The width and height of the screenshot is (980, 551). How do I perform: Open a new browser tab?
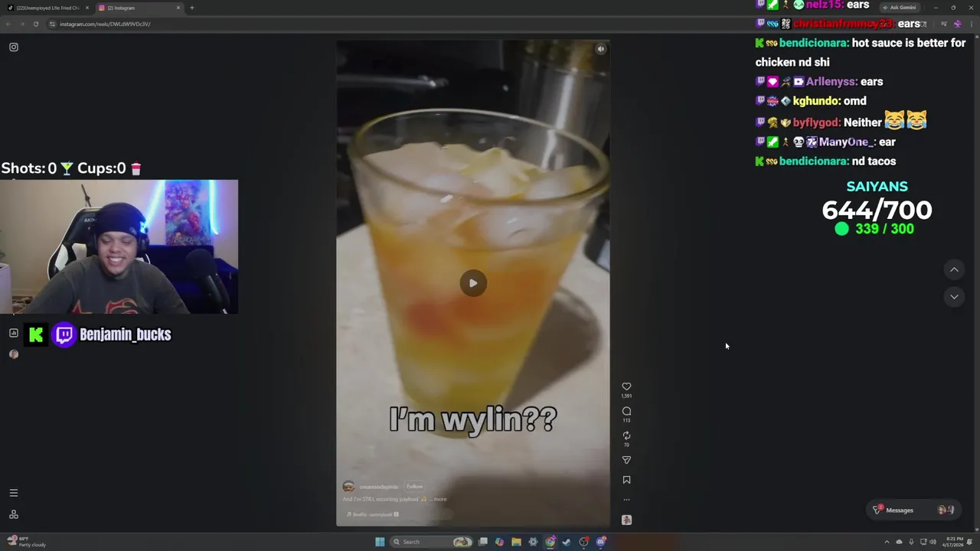coord(191,8)
